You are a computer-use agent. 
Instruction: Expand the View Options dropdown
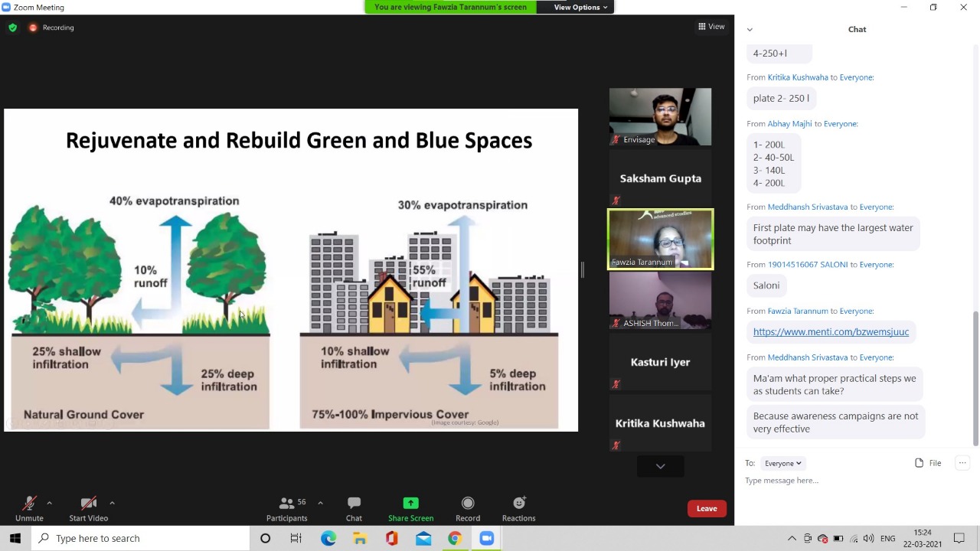pos(580,7)
